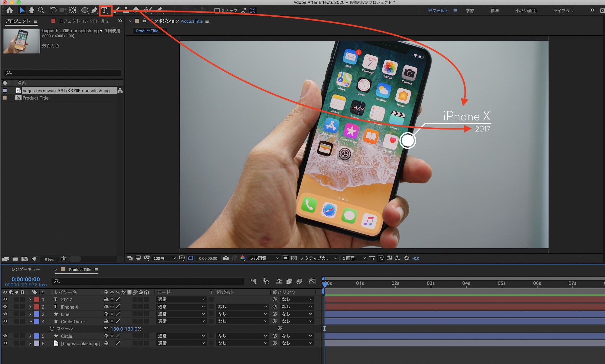Screen dimensions: 605x364
Task: Click the trash icon in Project panel
Action: [64, 259]
